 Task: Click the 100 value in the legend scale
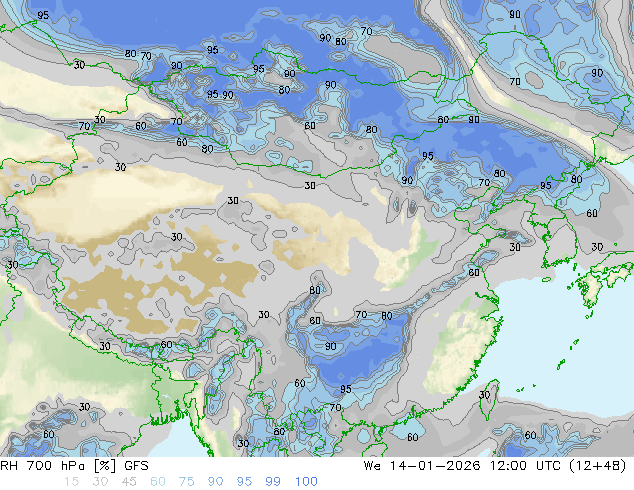click(x=306, y=482)
